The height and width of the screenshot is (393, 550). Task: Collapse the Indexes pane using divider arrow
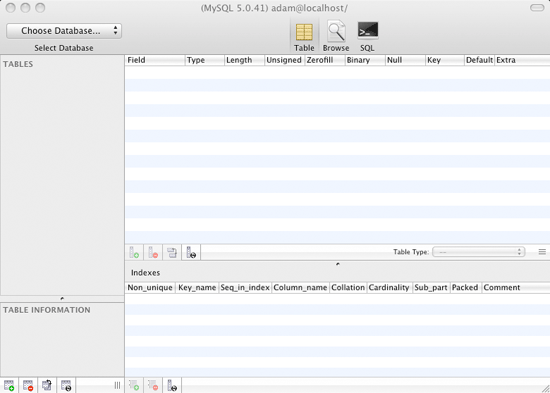tap(338, 264)
